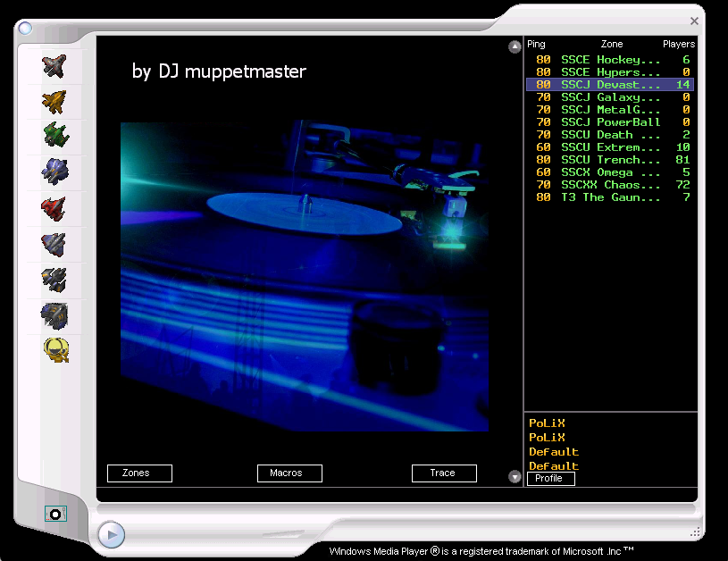Select the red-grey Warbird ship icon

tap(54, 66)
